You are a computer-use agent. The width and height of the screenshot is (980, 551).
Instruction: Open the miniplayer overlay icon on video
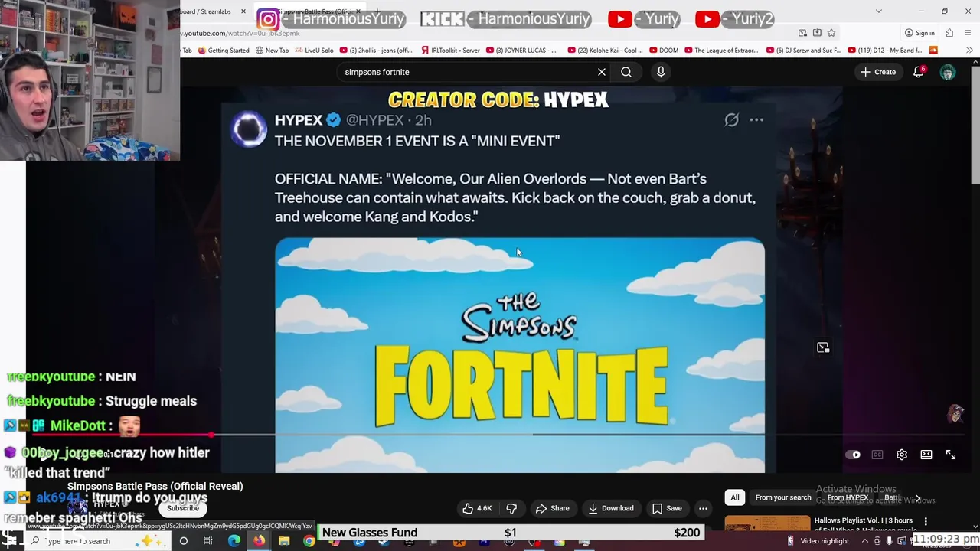823,347
